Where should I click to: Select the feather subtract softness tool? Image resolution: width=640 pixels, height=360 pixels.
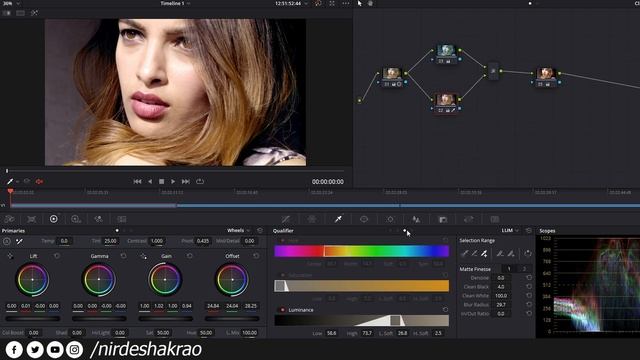[500, 253]
